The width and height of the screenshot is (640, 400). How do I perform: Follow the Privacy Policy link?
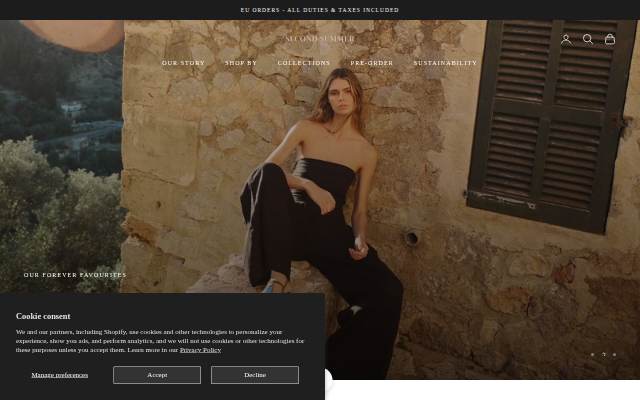coord(200,350)
